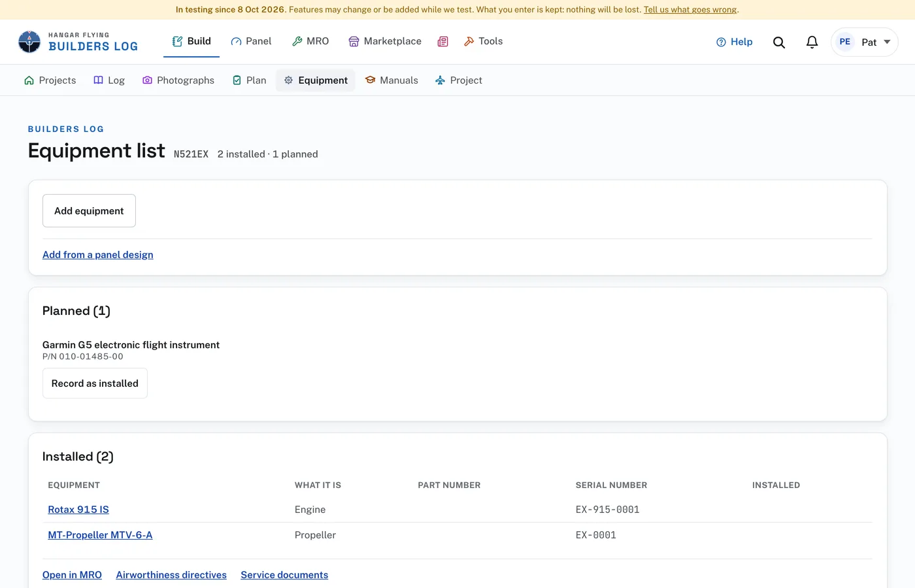915x588 pixels.
Task: Click the Part Number column header
Action: click(x=449, y=485)
